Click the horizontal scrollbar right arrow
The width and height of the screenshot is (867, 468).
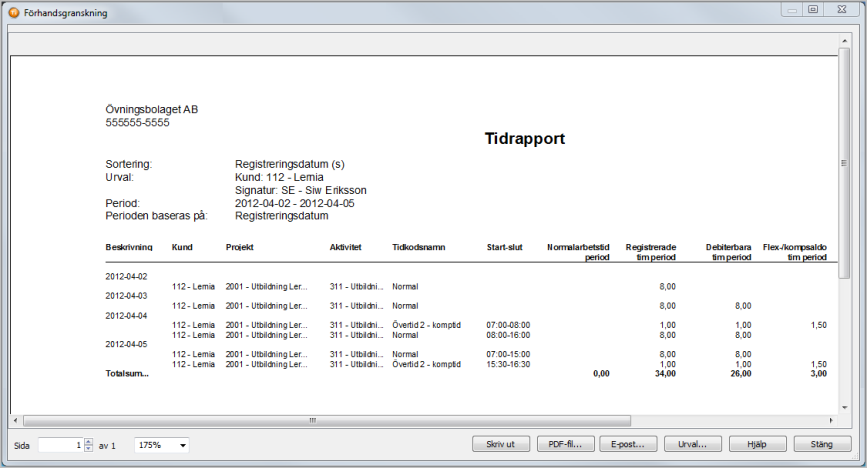pyautogui.click(x=831, y=420)
